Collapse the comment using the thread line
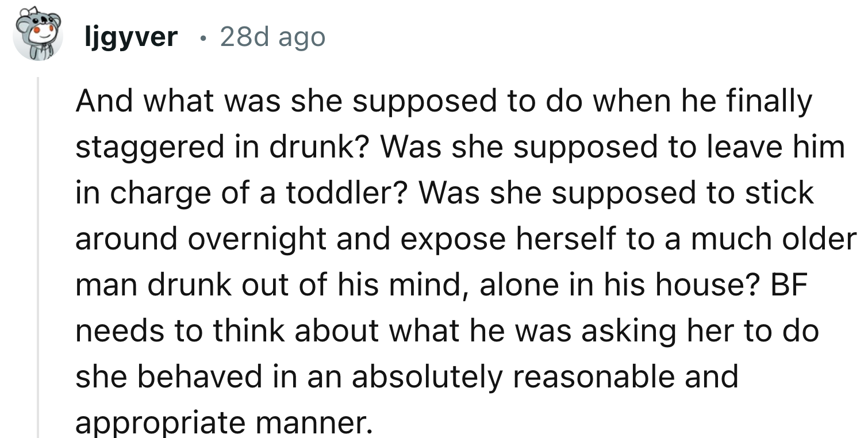The width and height of the screenshot is (868, 438). click(39, 259)
